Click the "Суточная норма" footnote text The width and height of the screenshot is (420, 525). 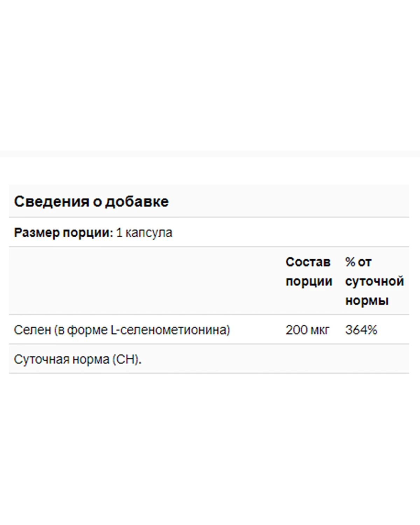pos(62,359)
